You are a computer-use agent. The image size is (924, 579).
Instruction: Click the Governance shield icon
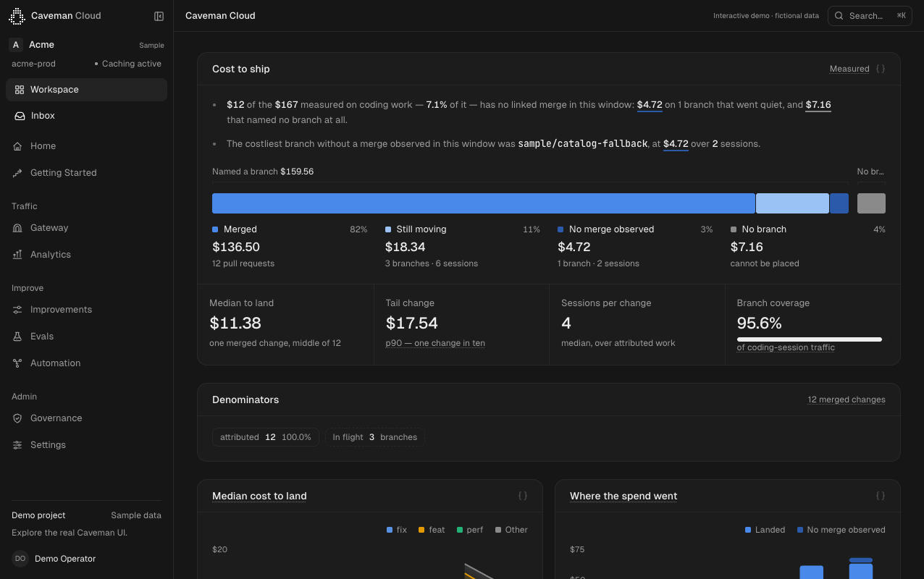coord(17,418)
